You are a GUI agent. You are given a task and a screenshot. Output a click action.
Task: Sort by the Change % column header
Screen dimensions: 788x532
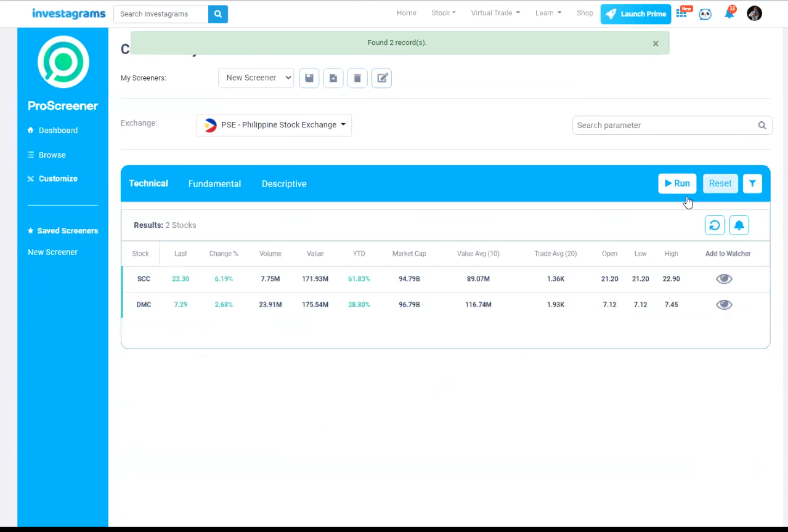224,254
